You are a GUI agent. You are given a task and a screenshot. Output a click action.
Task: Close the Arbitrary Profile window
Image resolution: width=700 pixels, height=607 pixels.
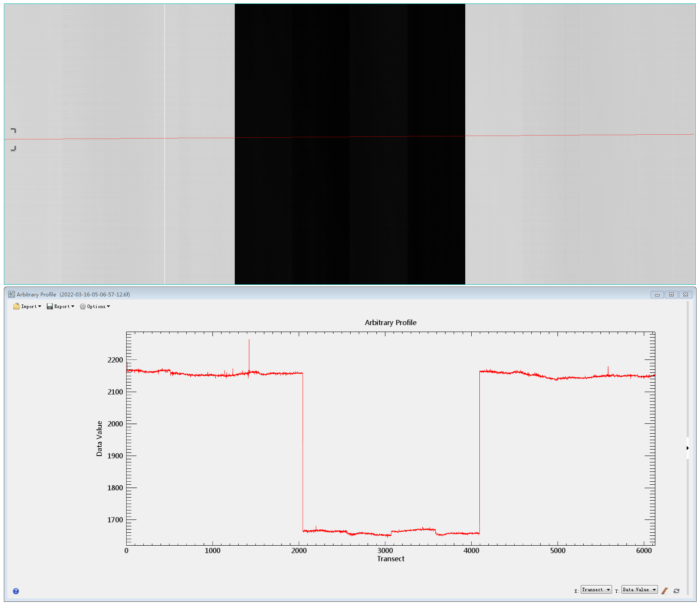point(685,294)
